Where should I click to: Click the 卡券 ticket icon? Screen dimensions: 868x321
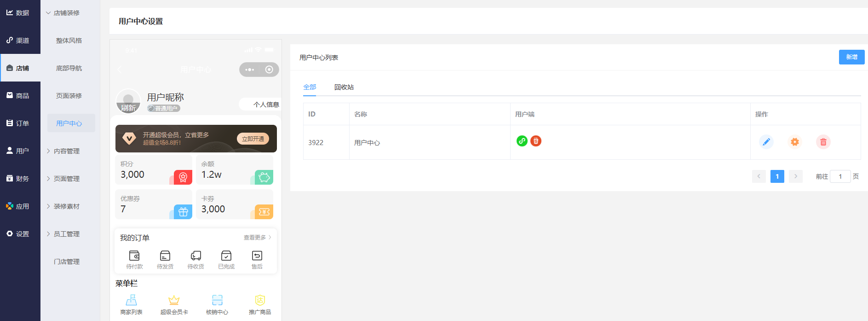coord(264,212)
